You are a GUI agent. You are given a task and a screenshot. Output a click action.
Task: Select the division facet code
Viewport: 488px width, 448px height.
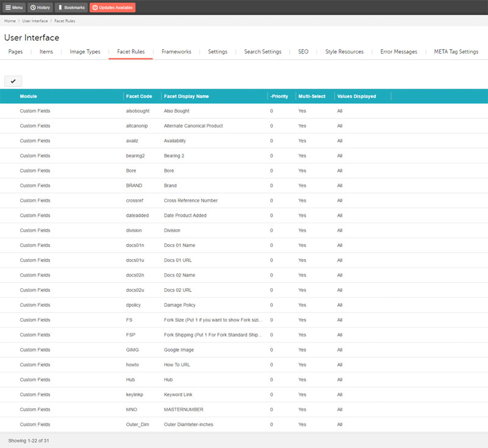(x=134, y=230)
